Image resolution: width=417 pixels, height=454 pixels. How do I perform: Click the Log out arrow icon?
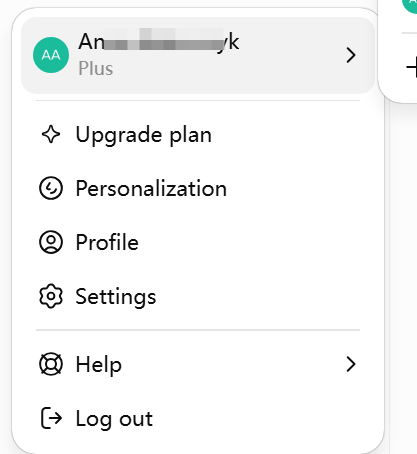51,418
